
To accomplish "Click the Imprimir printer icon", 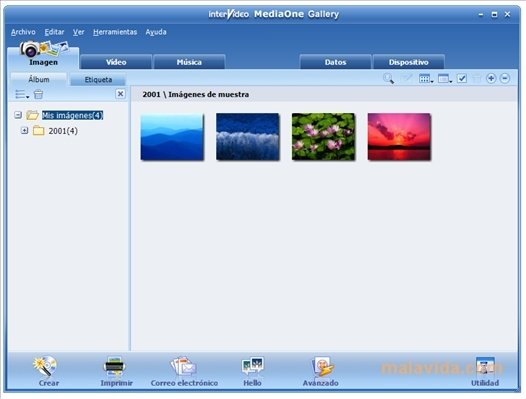I will coord(114,366).
